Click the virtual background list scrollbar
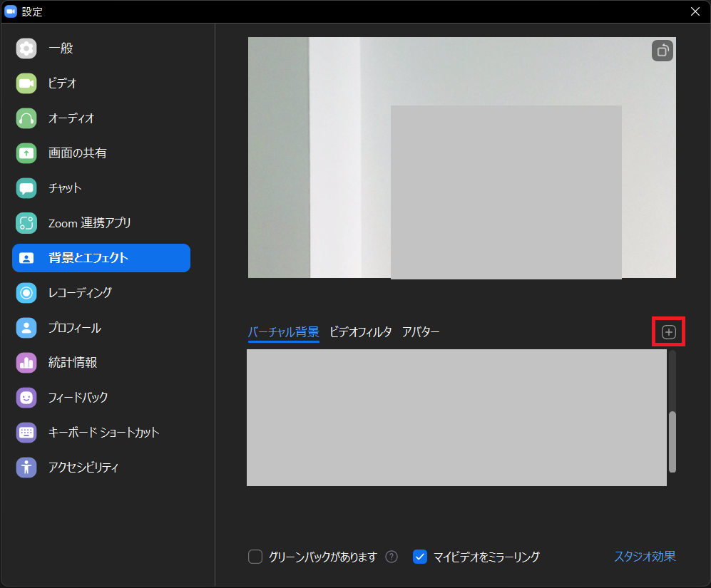The height and width of the screenshot is (588, 711). 672,441
